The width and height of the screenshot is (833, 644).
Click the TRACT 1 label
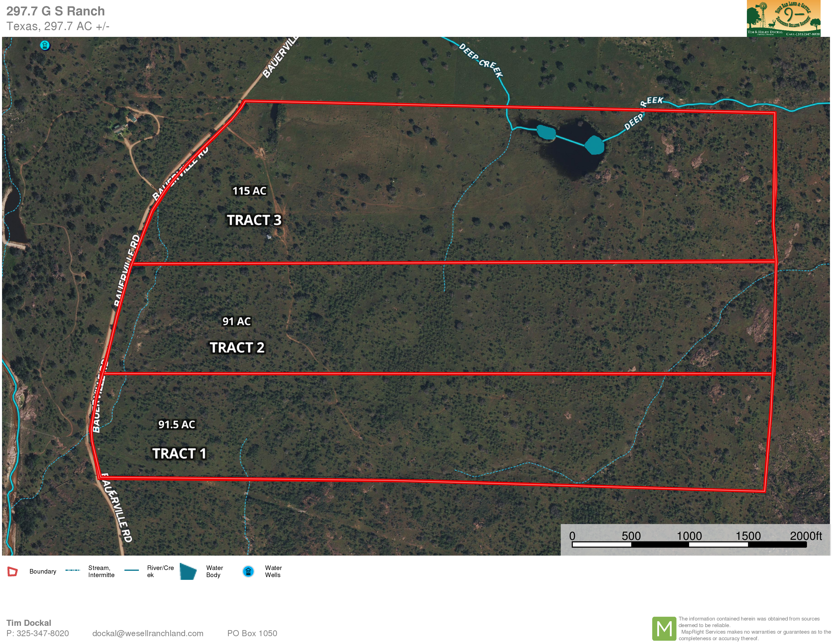pos(179,454)
